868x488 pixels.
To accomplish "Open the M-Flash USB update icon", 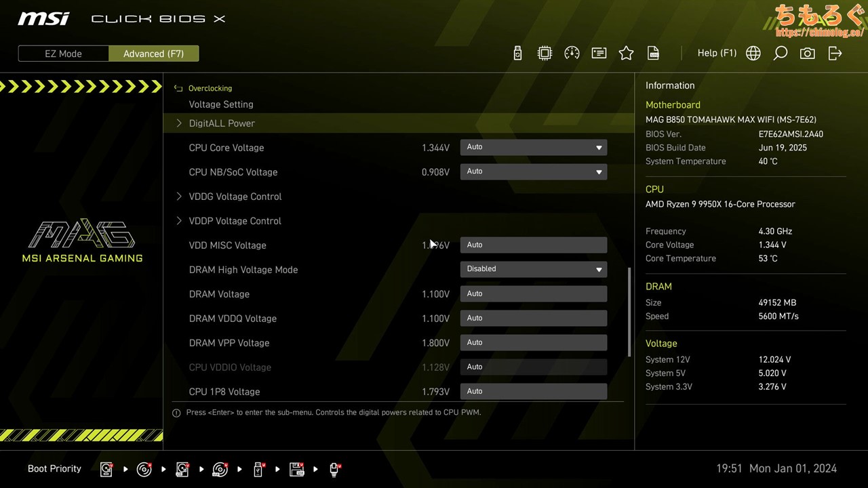I will coord(517,54).
